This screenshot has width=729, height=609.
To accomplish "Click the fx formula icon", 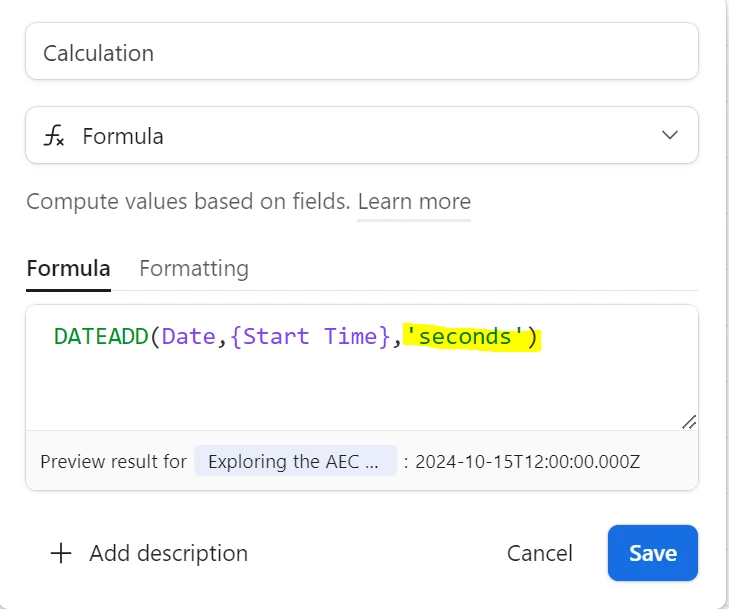I will 54,136.
